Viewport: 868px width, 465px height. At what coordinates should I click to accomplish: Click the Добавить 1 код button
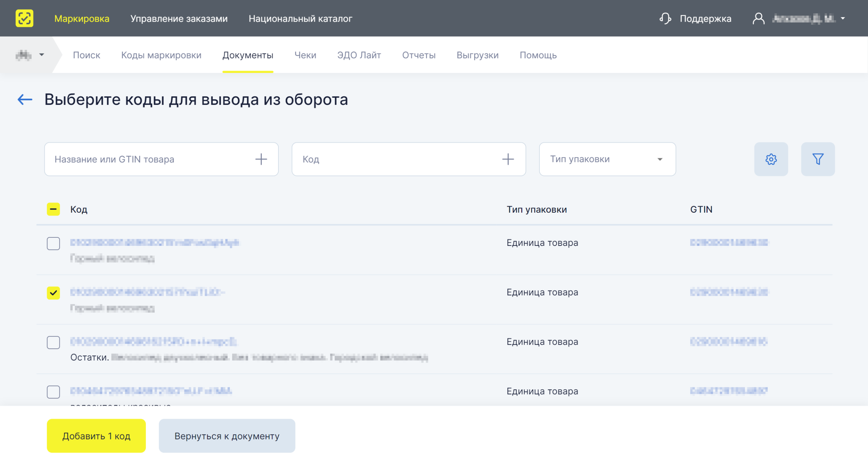click(x=96, y=435)
